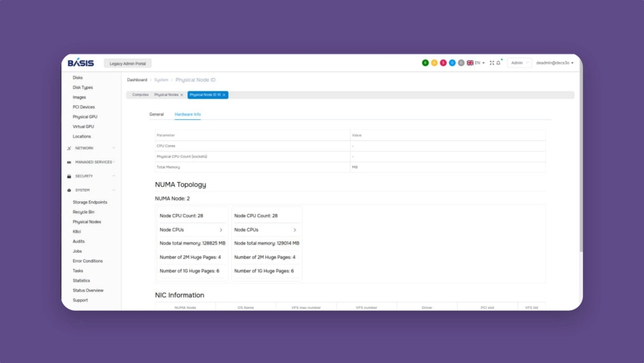
Task: Toggle fullscreen mode icon
Action: (491, 63)
